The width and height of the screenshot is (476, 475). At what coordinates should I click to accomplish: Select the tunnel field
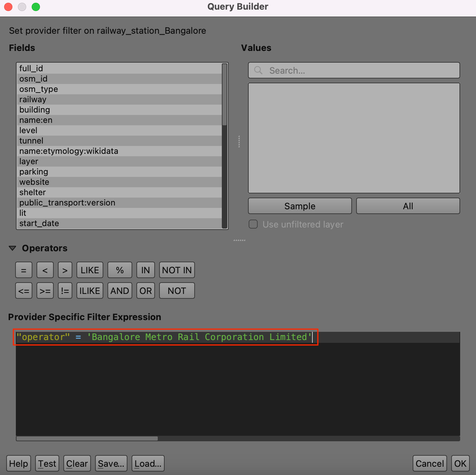(x=119, y=141)
